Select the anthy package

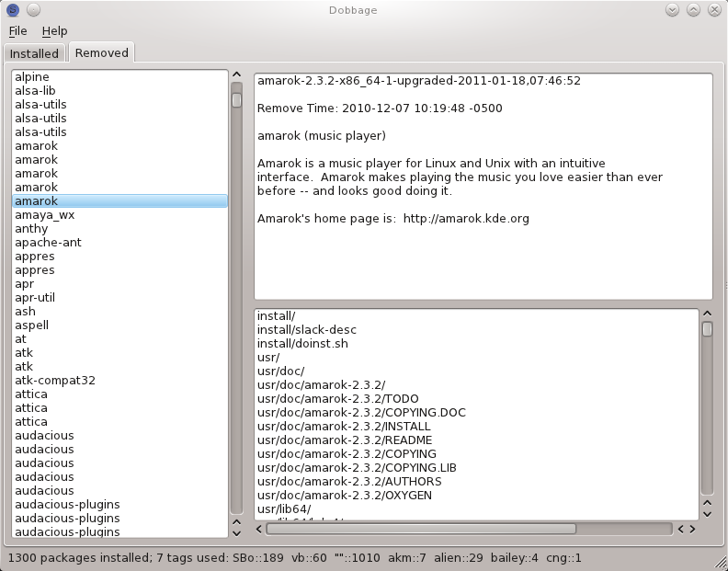pos(119,229)
